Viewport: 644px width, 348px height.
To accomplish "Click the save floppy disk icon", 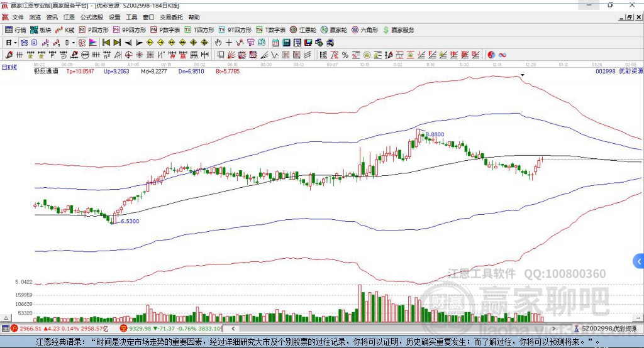I will tap(308, 43).
